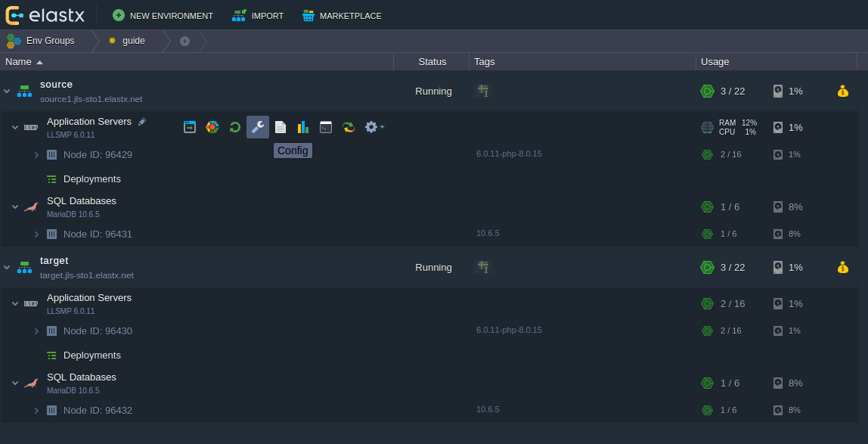Open Config for source Application Servers
868x444 pixels.
[x=258, y=127]
